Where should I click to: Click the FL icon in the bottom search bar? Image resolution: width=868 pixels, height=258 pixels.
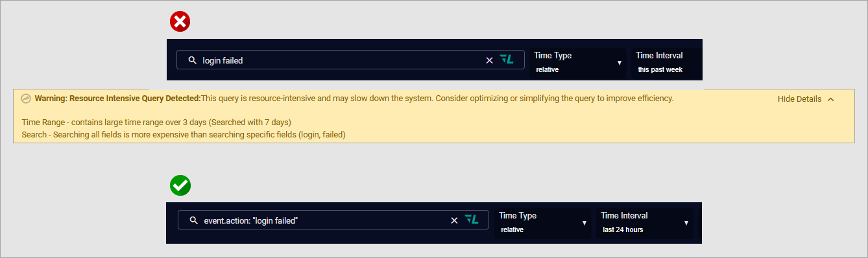[472, 220]
